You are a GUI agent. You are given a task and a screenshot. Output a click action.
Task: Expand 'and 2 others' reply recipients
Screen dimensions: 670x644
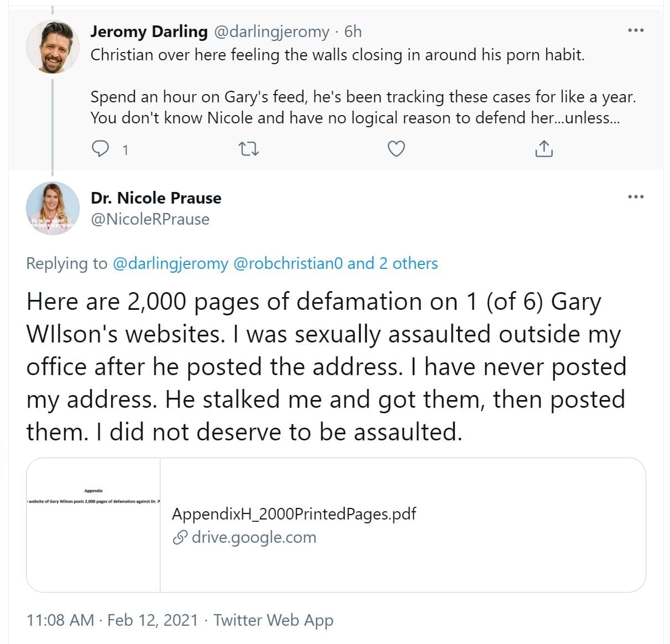(x=393, y=263)
